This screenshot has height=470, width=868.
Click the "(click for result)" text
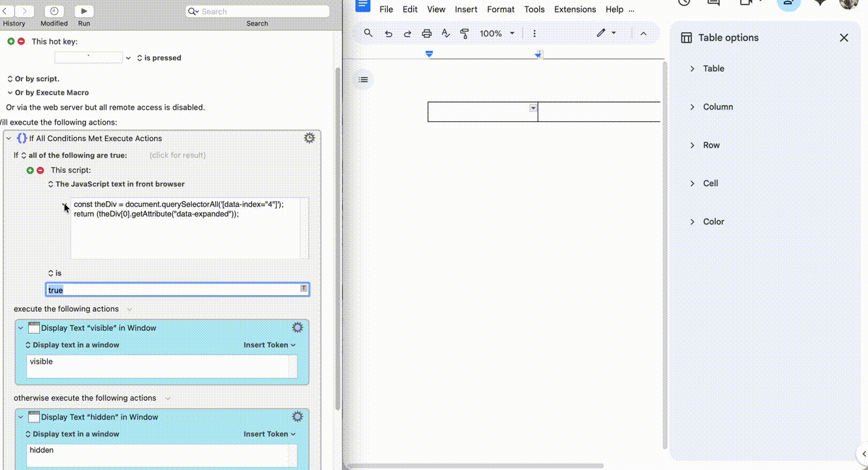click(178, 155)
